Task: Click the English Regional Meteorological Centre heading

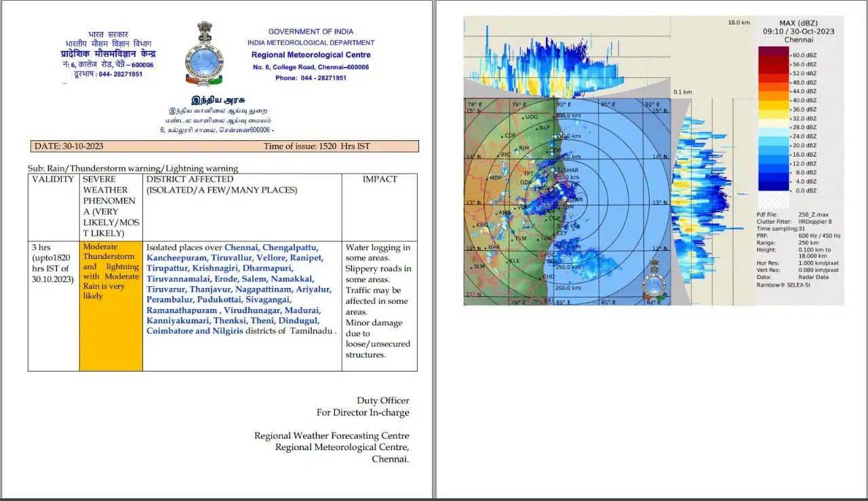Action: [311, 55]
